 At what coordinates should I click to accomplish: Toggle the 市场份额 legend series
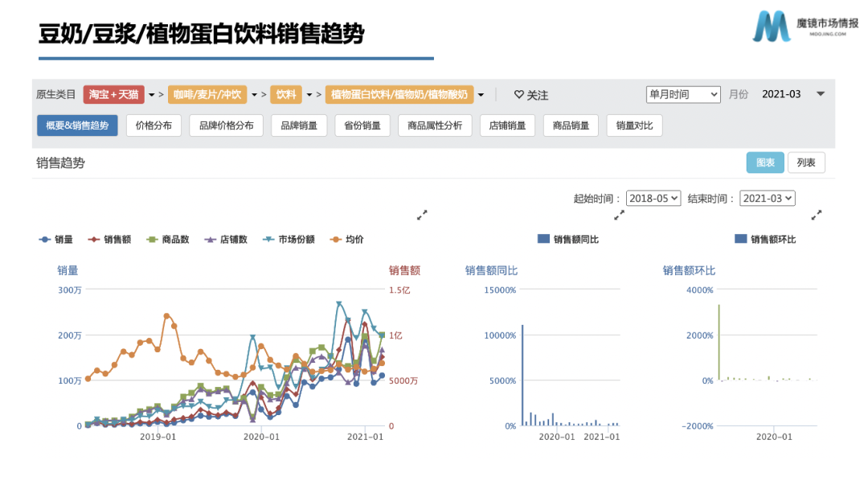point(289,240)
